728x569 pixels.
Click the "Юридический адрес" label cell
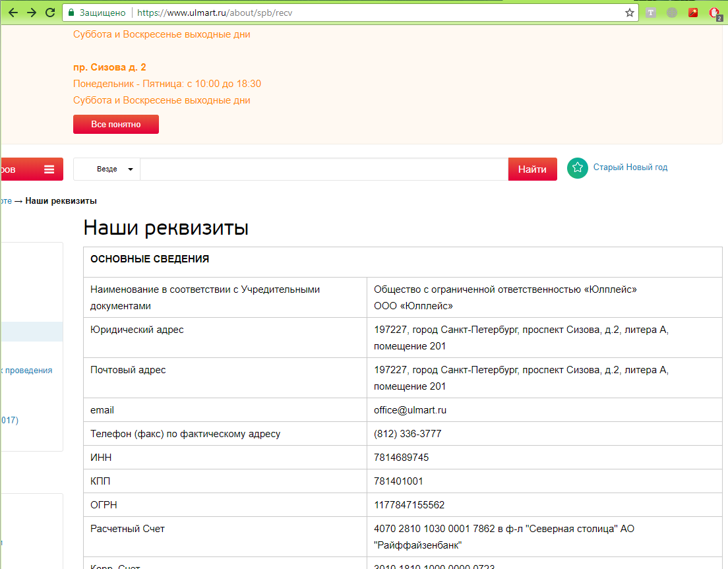[x=225, y=338]
